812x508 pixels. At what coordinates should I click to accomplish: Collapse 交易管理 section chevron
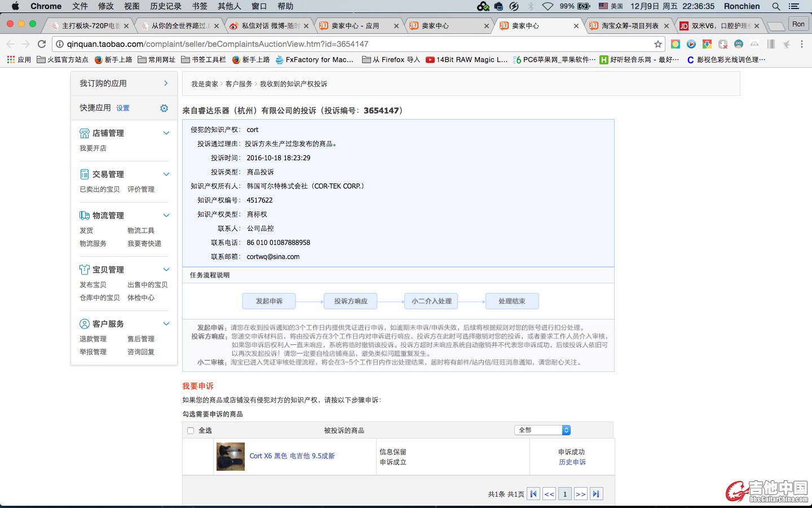166,174
